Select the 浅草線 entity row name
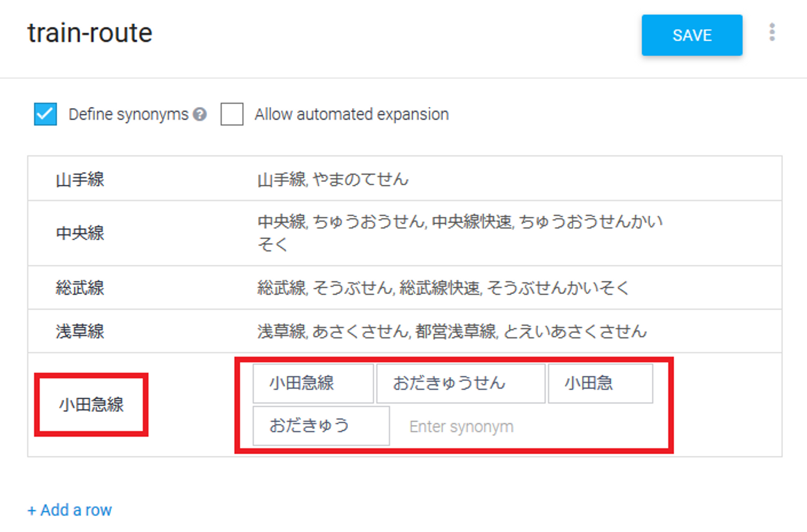This screenshot has width=807, height=532. tap(80, 332)
